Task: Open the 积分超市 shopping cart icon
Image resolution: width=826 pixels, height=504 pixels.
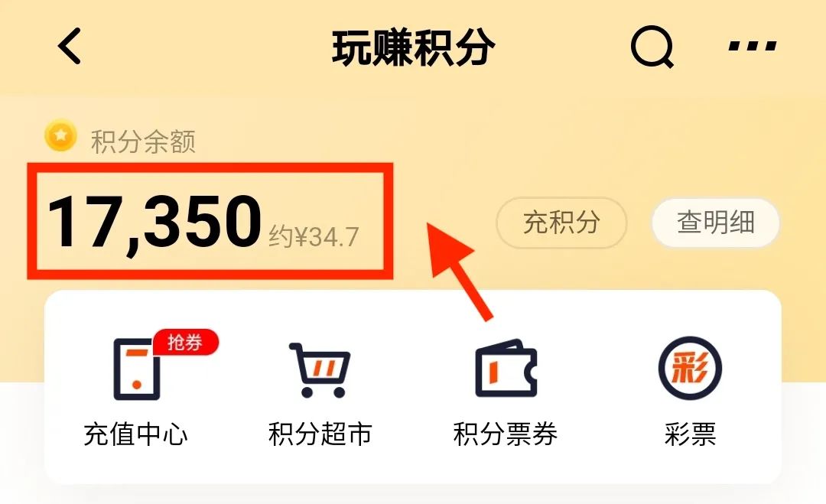Action: click(320, 369)
